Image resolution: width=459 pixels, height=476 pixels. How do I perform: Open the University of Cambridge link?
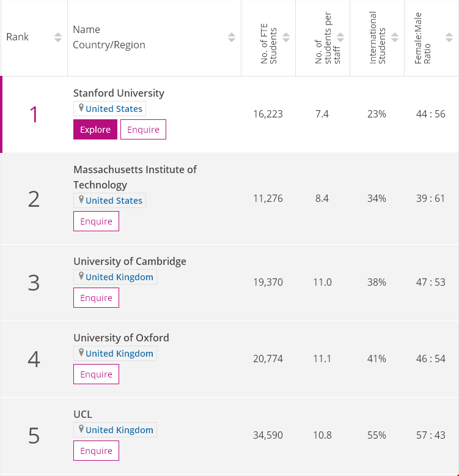[130, 261]
